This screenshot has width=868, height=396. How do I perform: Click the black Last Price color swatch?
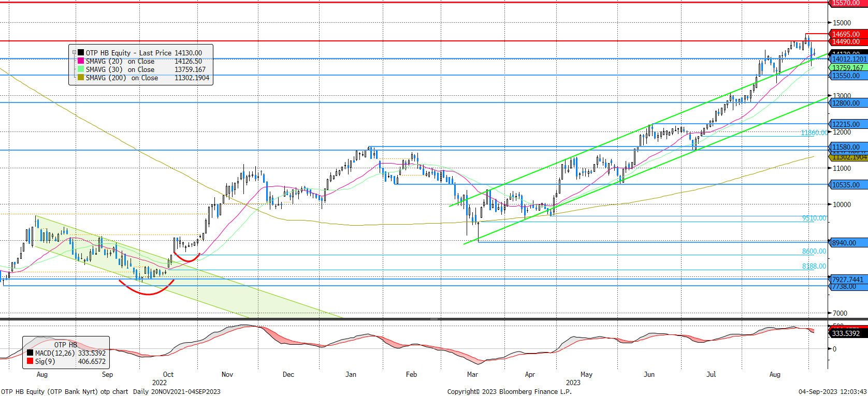pyautogui.click(x=81, y=53)
